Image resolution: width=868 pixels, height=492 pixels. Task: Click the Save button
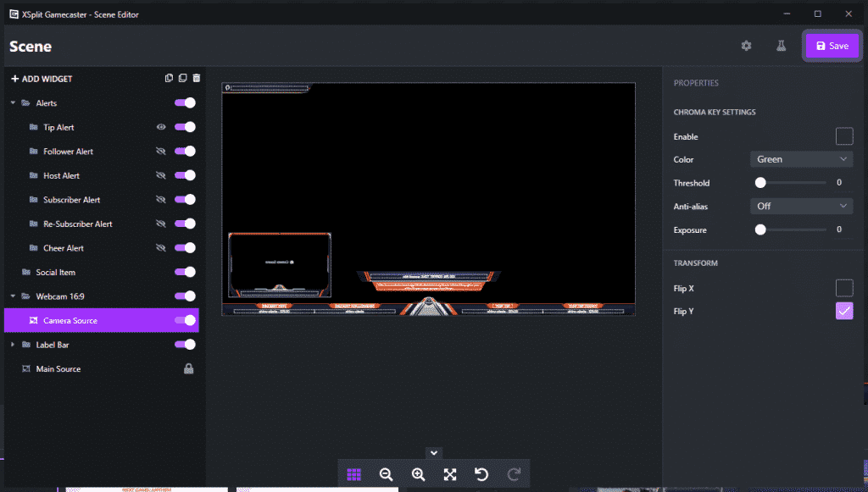click(x=832, y=46)
